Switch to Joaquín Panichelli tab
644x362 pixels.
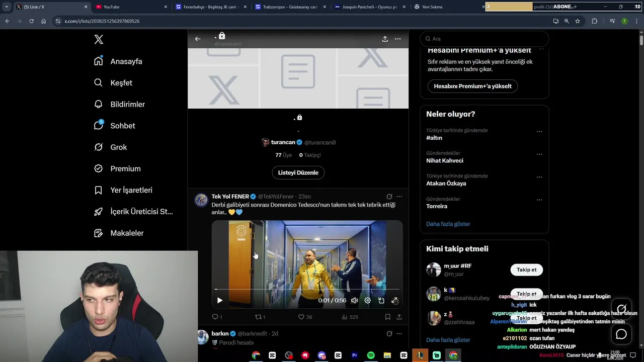click(369, 7)
